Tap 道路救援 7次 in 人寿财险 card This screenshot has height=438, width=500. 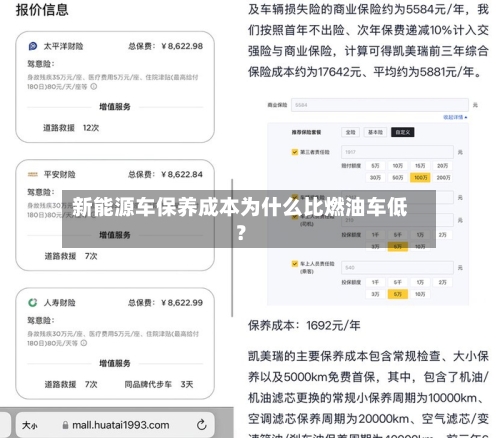pyautogui.click(x=71, y=384)
